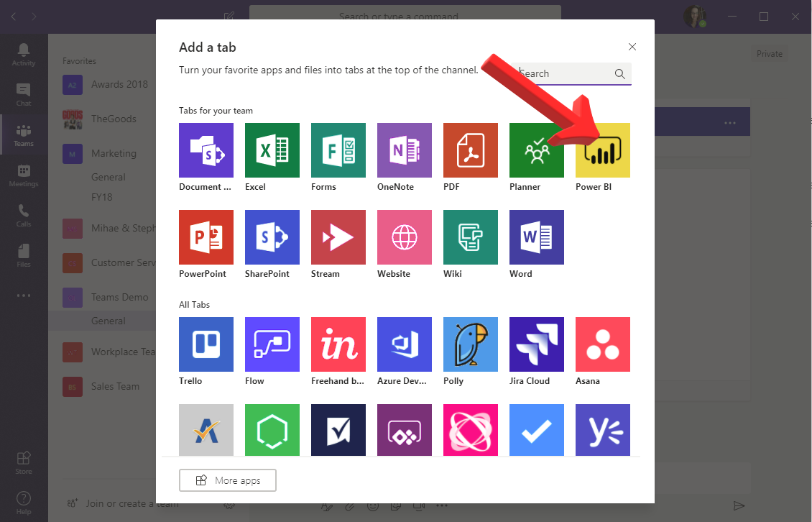
Task: Select the Yammer app icon
Action: click(x=602, y=430)
